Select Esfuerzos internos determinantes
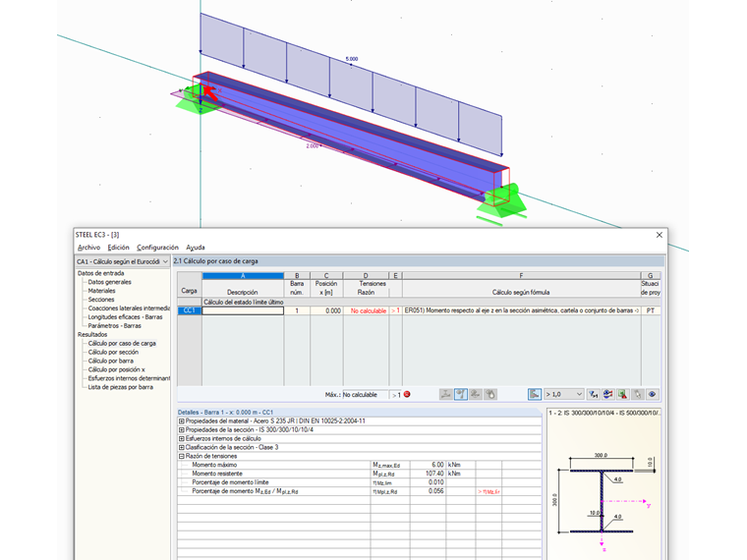 click(x=129, y=378)
